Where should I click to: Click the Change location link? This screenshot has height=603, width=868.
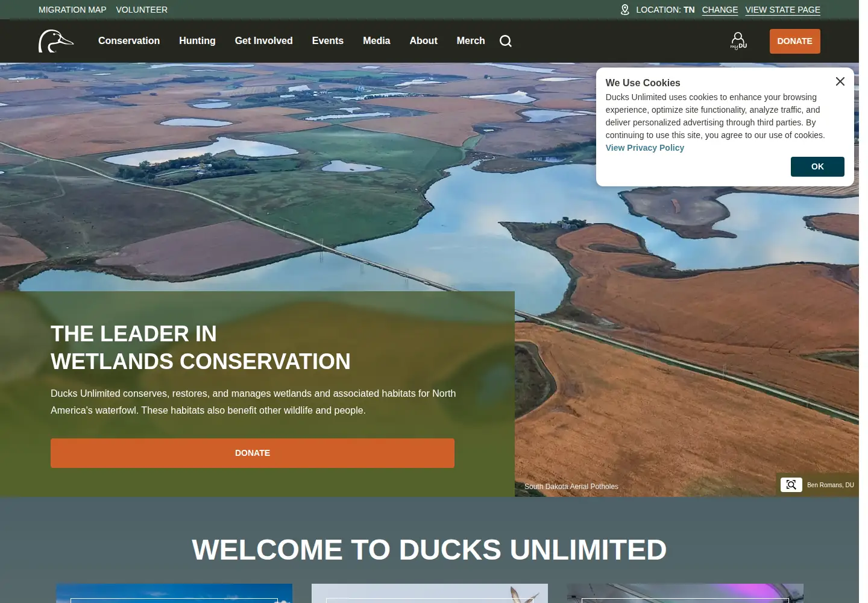tap(720, 10)
